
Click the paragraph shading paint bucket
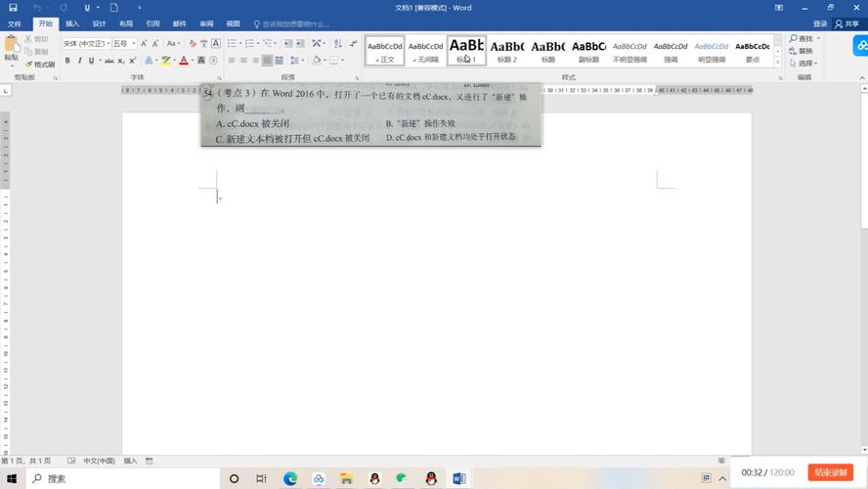(316, 61)
